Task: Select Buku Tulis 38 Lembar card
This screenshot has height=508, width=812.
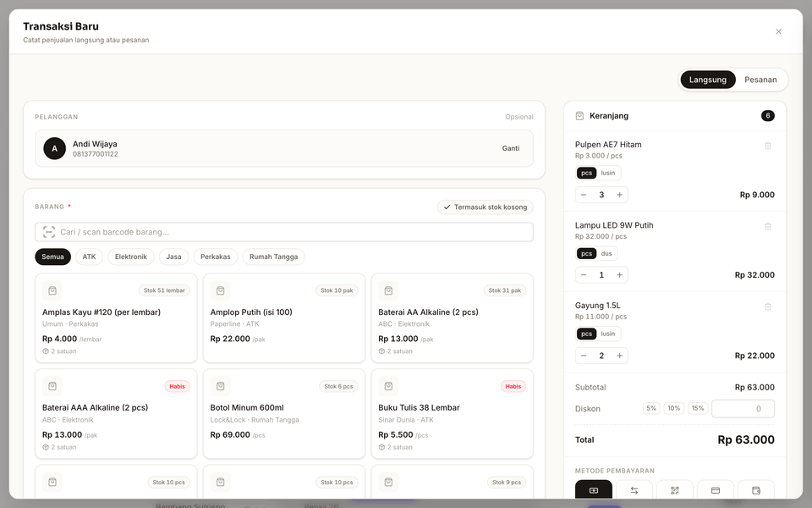Action: coord(452,414)
